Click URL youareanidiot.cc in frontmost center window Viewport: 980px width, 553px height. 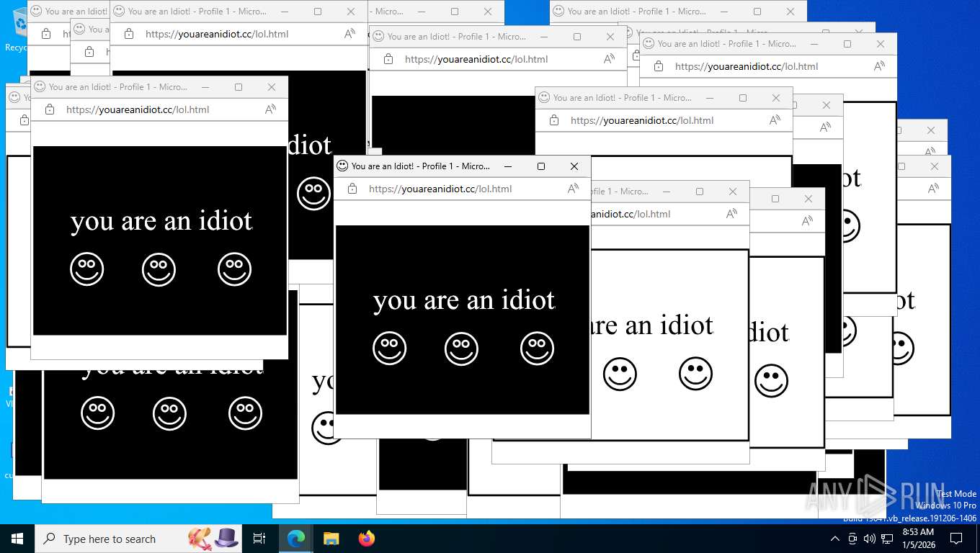point(440,189)
